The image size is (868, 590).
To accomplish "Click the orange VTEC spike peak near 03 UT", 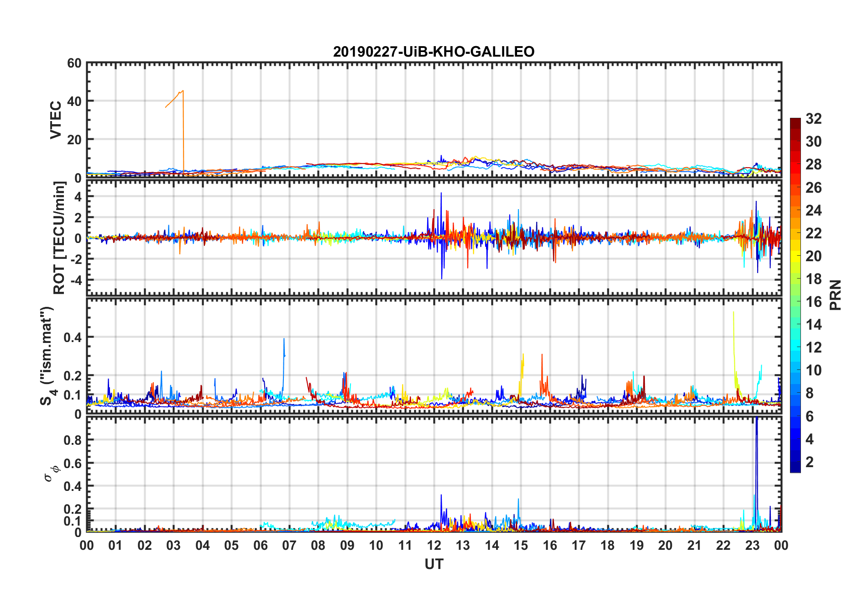I will pyautogui.click(x=183, y=91).
